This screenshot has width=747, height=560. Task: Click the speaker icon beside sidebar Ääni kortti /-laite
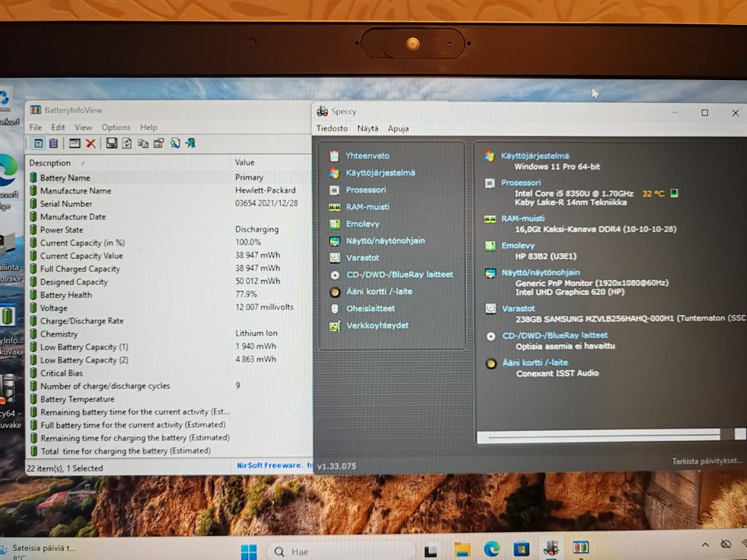[335, 292]
